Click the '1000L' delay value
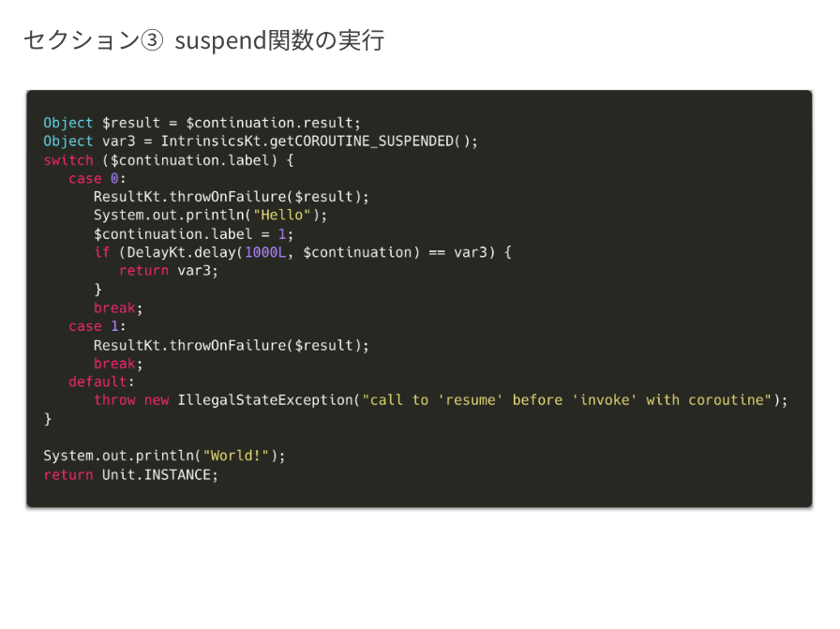 coord(265,252)
